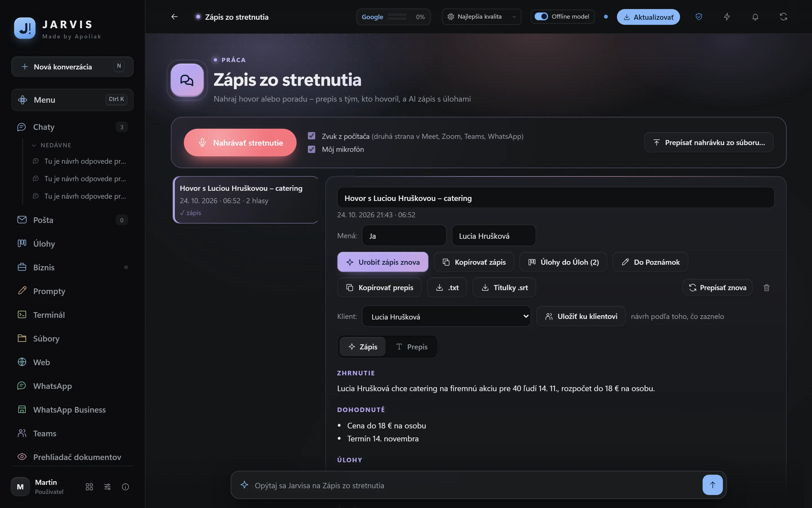Click Nahrávať stretnutie button

[240, 143]
